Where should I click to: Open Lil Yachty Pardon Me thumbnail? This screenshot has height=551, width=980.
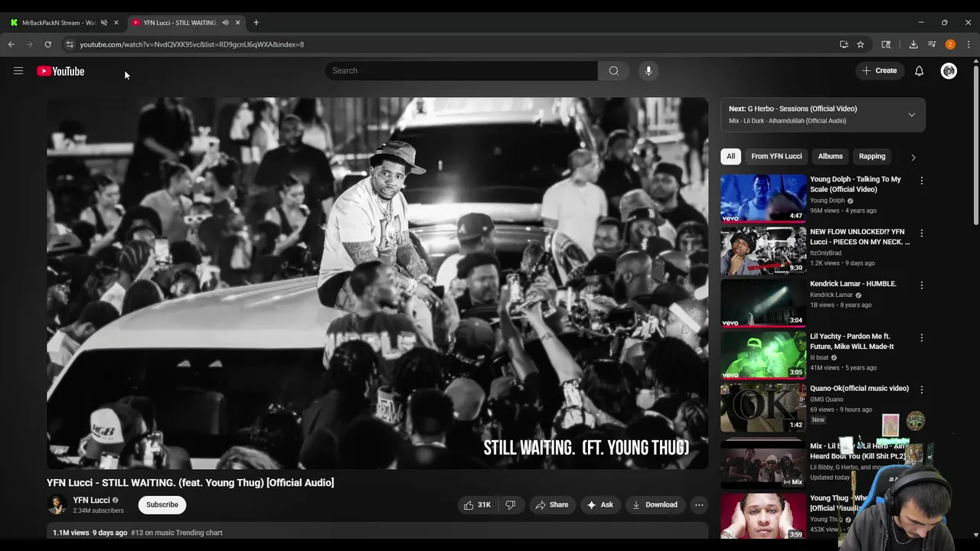tap(763, 355)
